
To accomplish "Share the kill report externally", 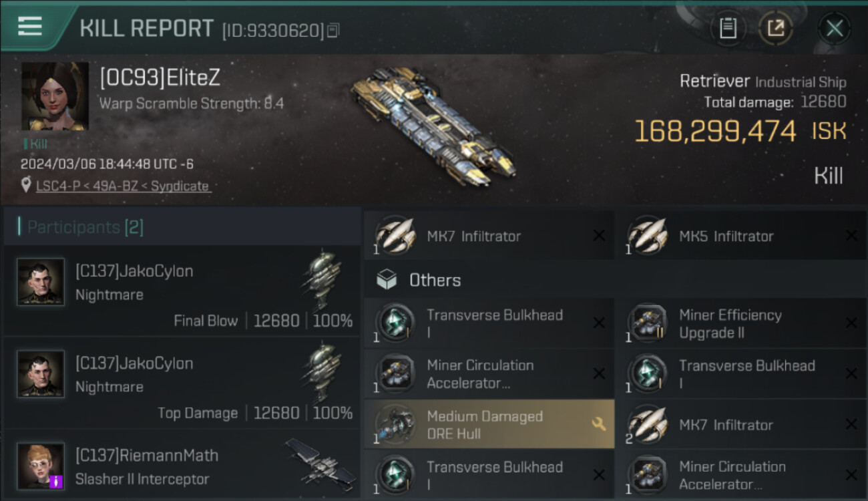I will (776, 29).
